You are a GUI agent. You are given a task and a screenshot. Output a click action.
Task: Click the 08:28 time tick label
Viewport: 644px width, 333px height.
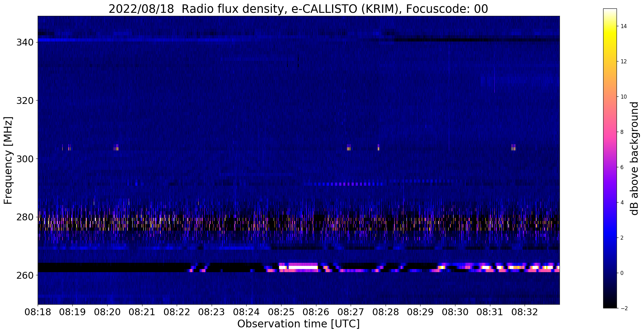tap(386, 312)
